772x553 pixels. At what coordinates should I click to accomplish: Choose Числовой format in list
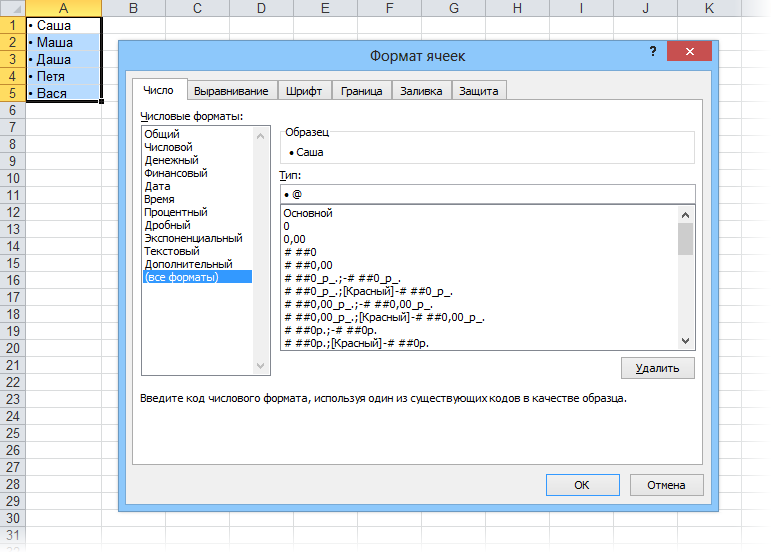[197, 147]
